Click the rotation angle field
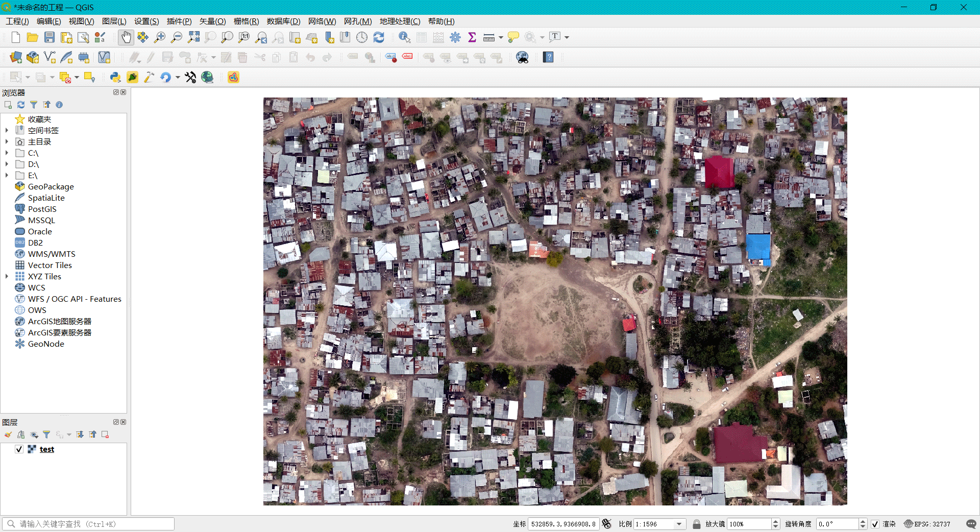 pyautogui.click(x=838, y=524)
